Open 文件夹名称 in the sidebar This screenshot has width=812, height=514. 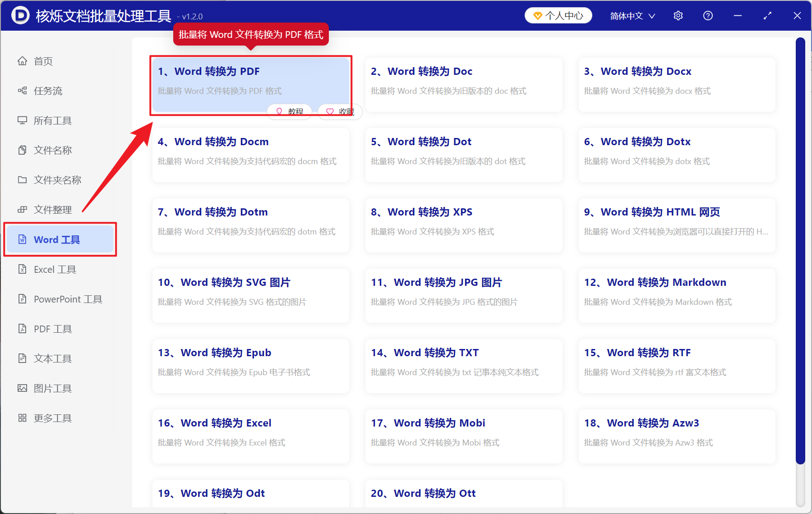coord(57,180)
